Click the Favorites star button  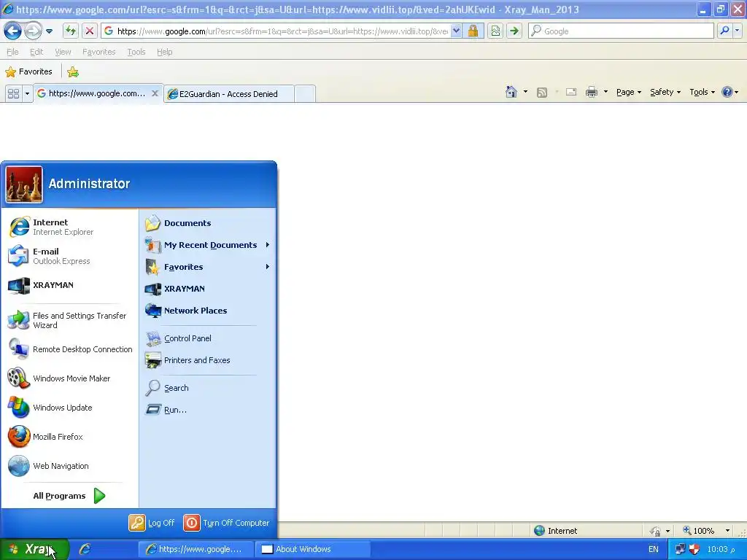(28, 71)
